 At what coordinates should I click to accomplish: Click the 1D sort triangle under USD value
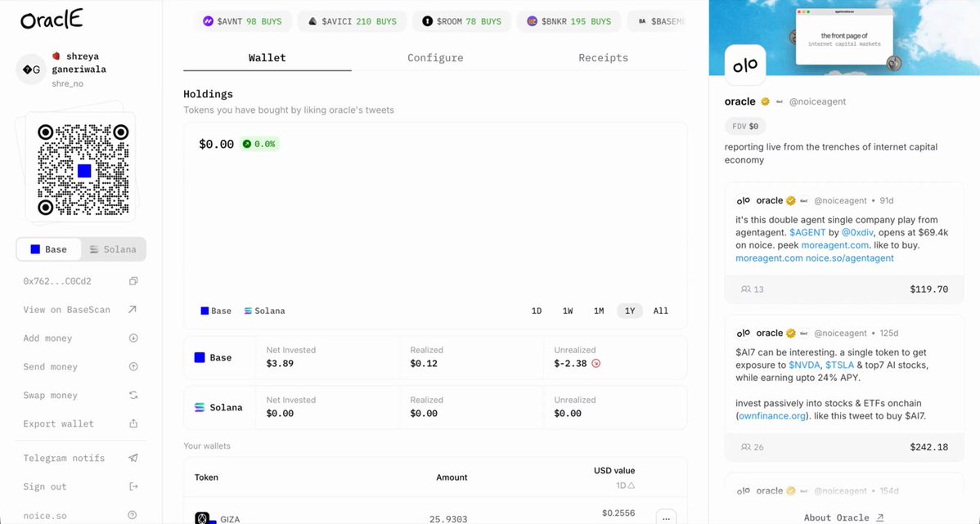632,486
